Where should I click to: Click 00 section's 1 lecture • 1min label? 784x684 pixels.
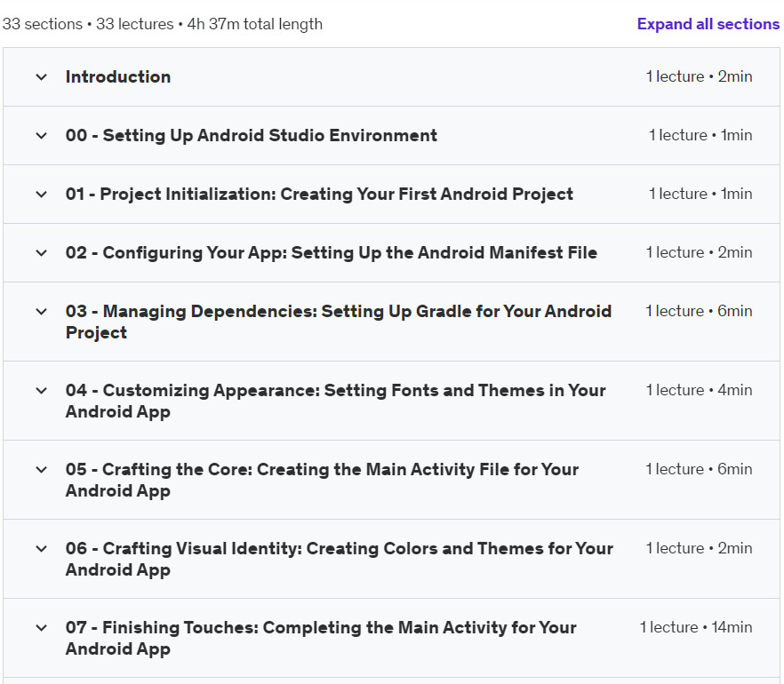pos(700,135)
